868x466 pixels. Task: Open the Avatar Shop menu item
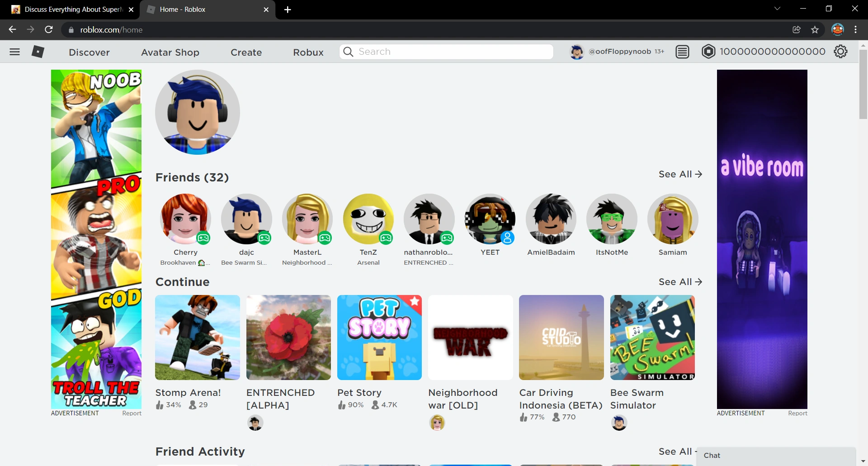(170, 52)
